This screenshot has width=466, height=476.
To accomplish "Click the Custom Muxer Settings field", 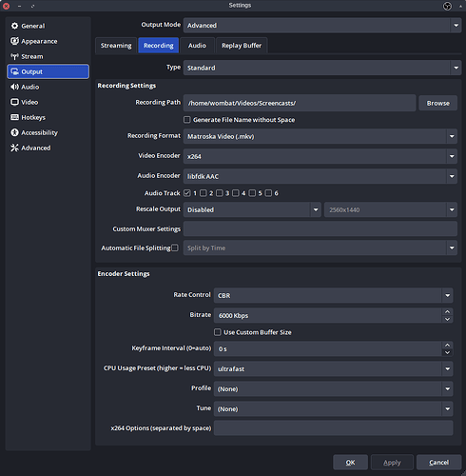I will [320, 228].
